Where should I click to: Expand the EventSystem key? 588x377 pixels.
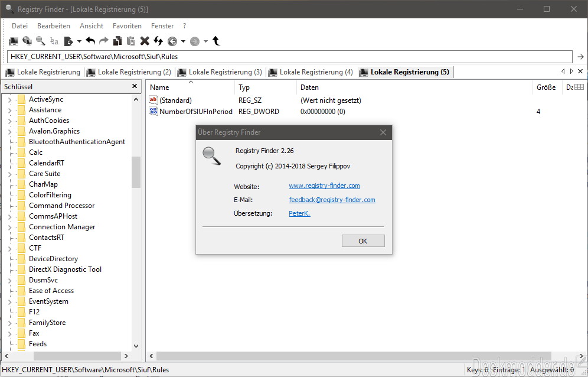tap(10, 301)
